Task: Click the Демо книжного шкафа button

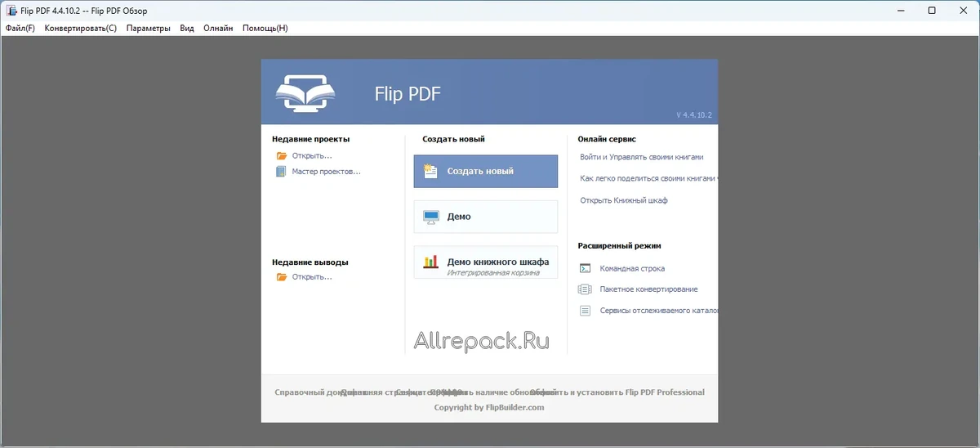Action: coord(486,262)
